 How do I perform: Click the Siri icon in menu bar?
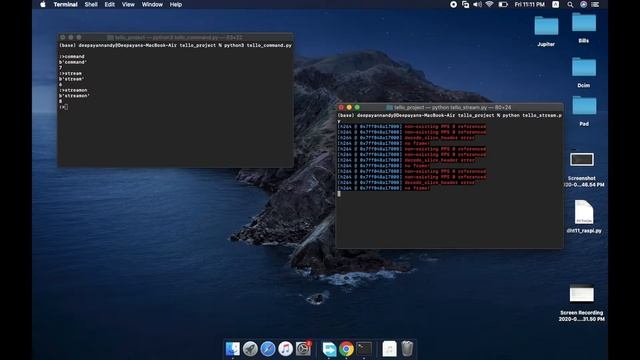pos(583,4)
